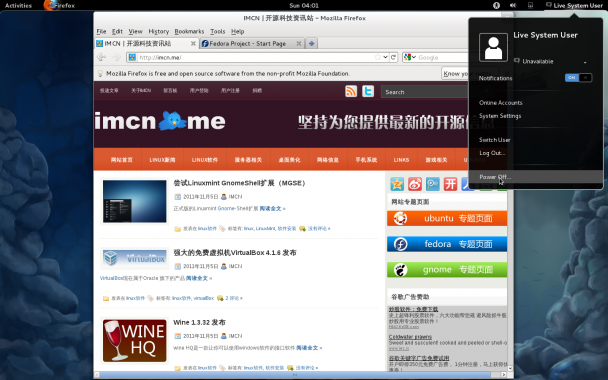Choose Log Out... in user menu
This screenshot has width=608, height=380.
coord(492,153)
